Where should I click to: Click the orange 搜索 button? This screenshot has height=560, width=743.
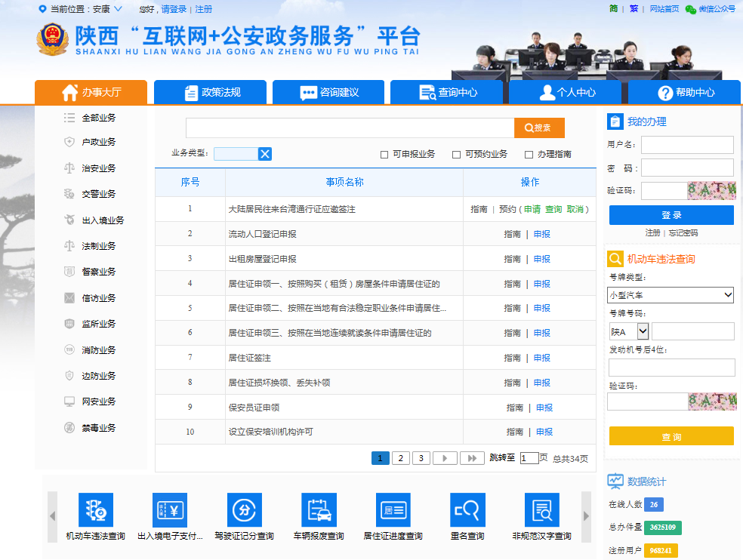point(539,128)
